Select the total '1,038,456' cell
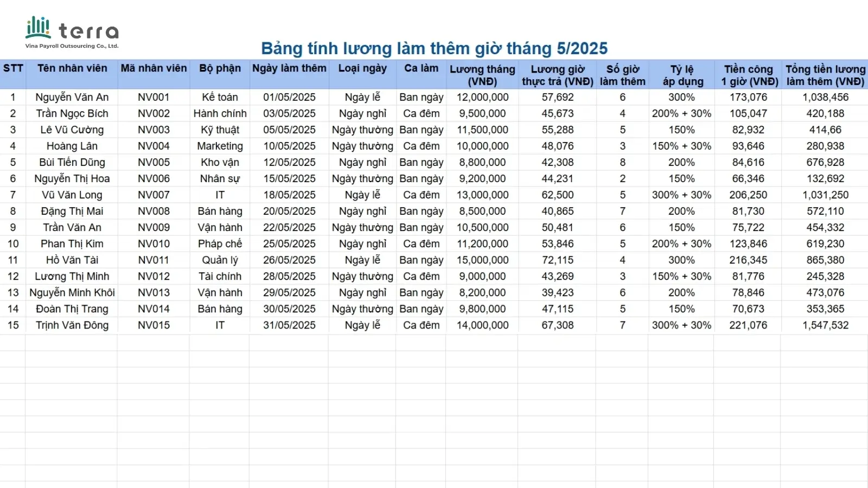868x488 pixels. [x=825, y=97]
